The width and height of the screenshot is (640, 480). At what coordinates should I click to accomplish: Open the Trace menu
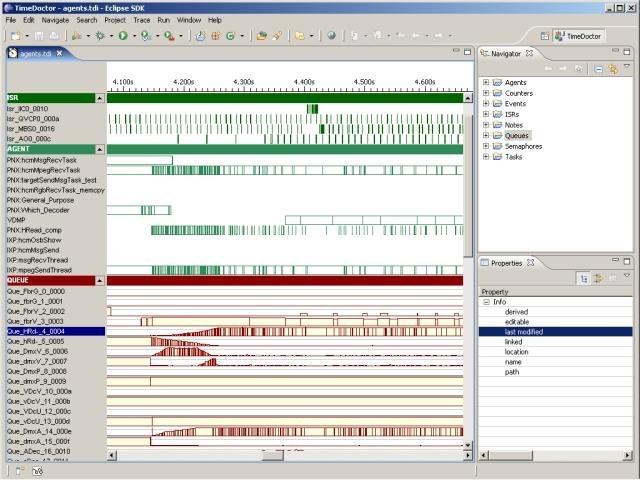pos(140,19)
